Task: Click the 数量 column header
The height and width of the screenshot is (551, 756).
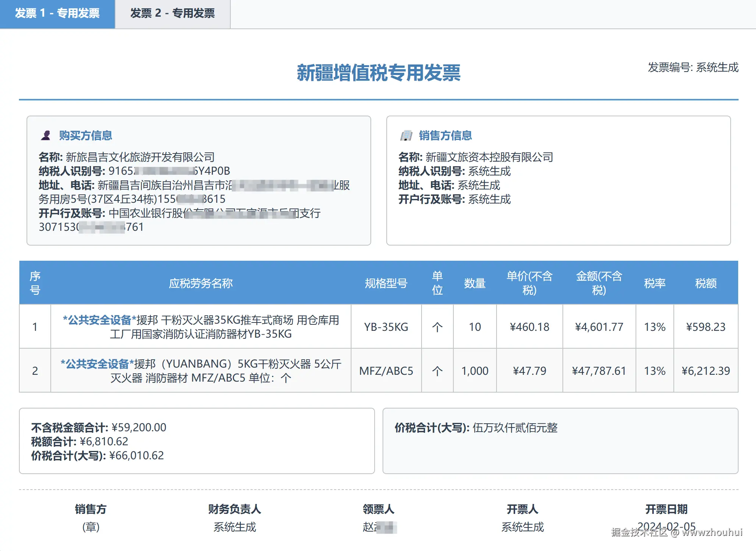Action: pyautogui.click(x=475, y=283)
